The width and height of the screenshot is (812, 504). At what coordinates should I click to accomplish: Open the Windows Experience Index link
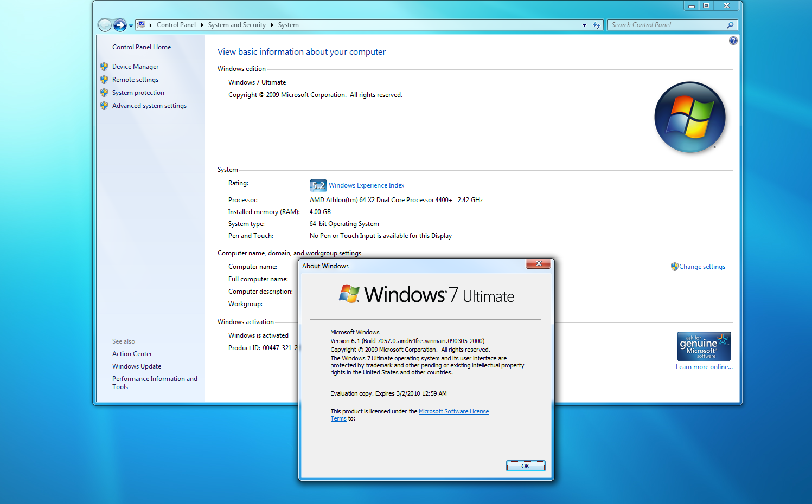[367, 185]
